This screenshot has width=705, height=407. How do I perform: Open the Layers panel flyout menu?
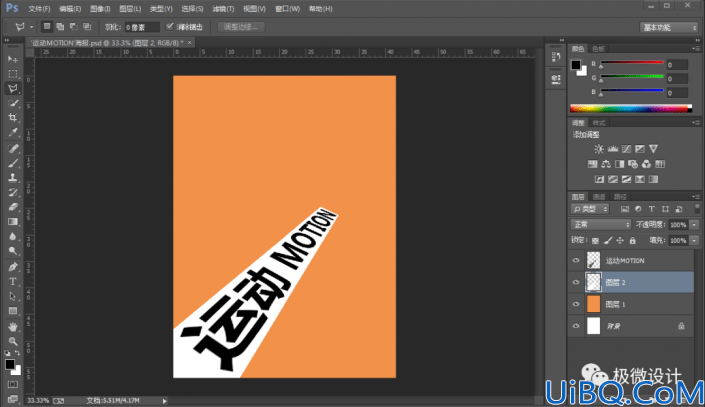tap(696, 197)
